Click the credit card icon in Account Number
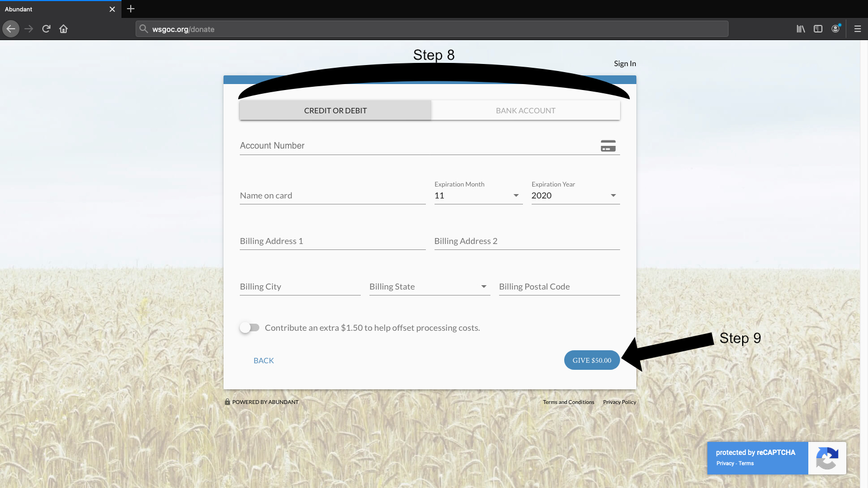The height and width of the screenshot is (488, 868). pyautogui.click(x=608, y=146)
